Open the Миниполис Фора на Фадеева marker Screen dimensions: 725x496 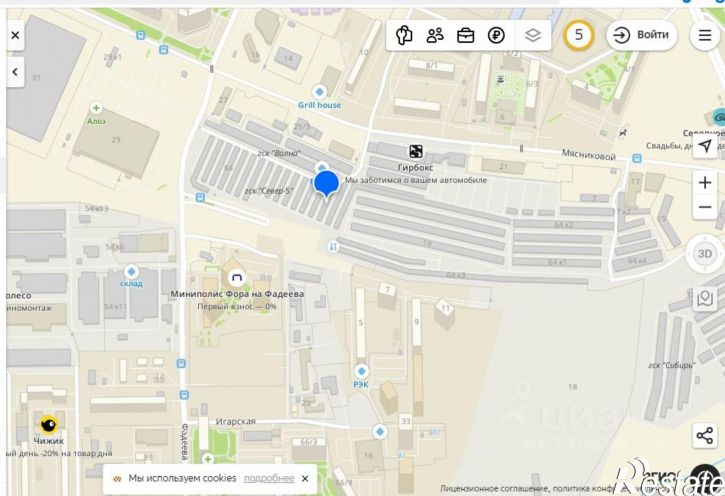coord(237,277)
